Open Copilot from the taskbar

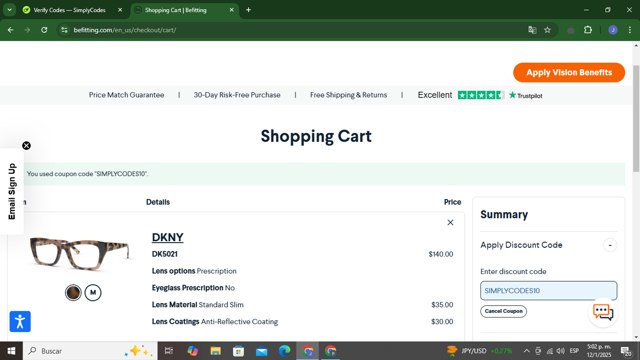coord(192,351)
